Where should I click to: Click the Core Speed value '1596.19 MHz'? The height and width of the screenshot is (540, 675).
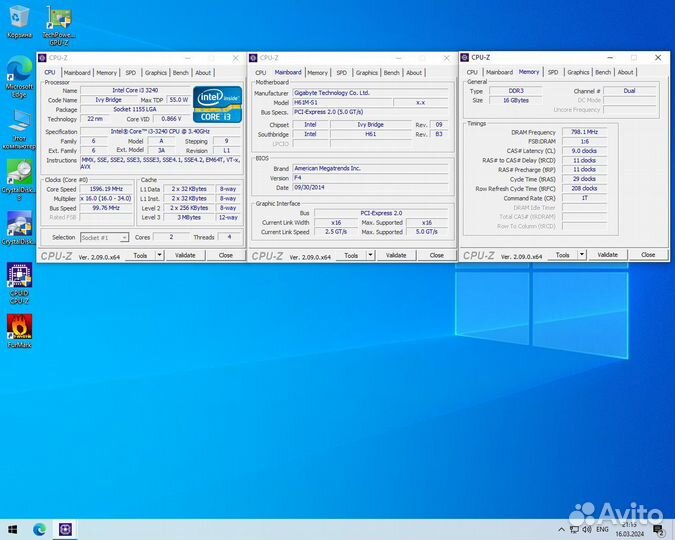point(106,189)
